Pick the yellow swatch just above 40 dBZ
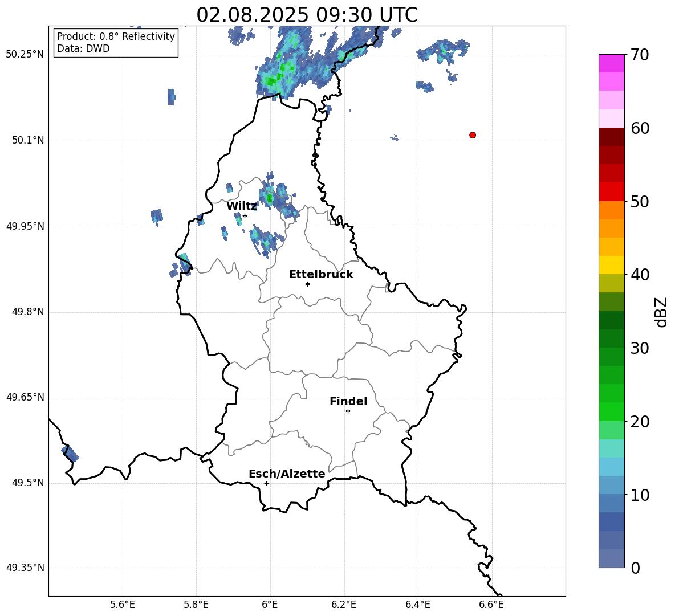 coord(612,265)
